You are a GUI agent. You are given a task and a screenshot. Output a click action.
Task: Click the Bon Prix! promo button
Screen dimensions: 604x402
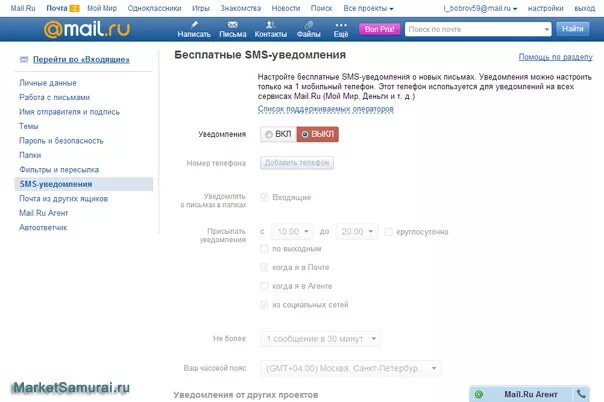point(379,29)
